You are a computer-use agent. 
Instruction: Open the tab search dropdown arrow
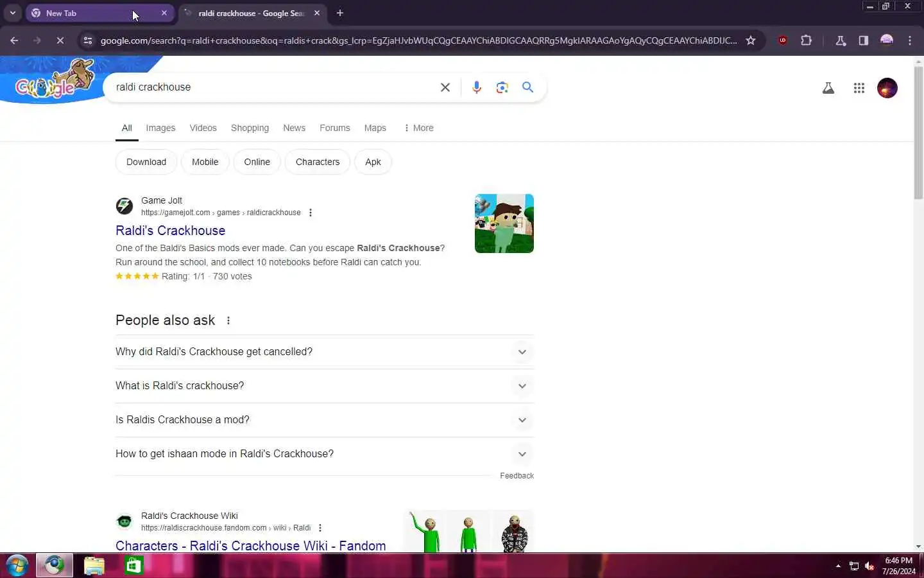coord(12,13)
